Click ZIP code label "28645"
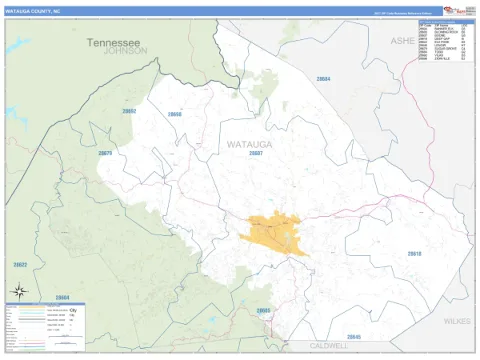The image size is (480, 360). [x=354, y=337]
